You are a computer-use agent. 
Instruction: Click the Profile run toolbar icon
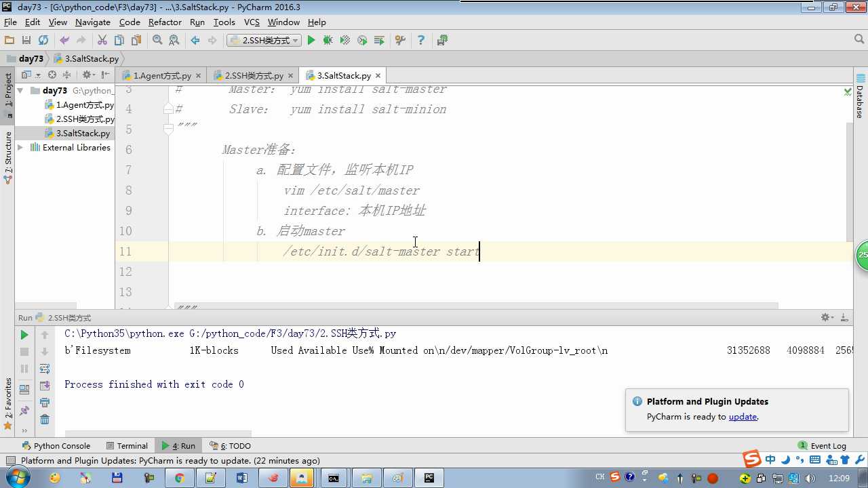(362, 41)
